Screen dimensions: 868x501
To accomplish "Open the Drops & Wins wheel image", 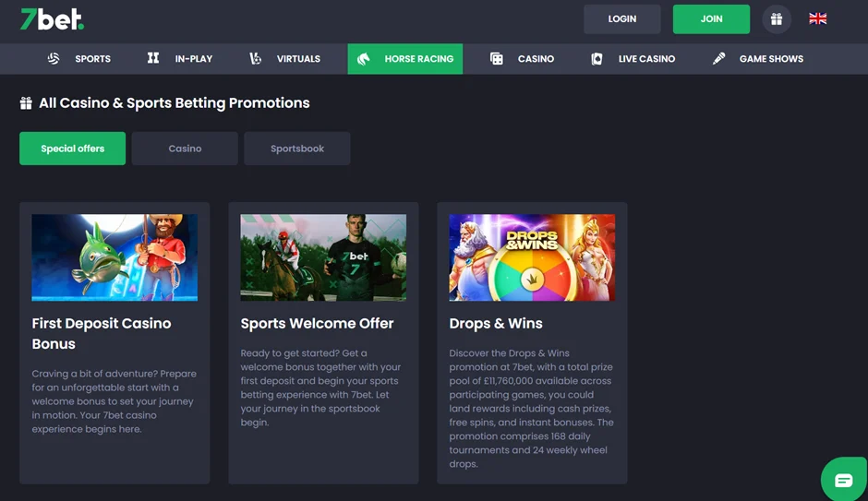I will tap(532, 257).
